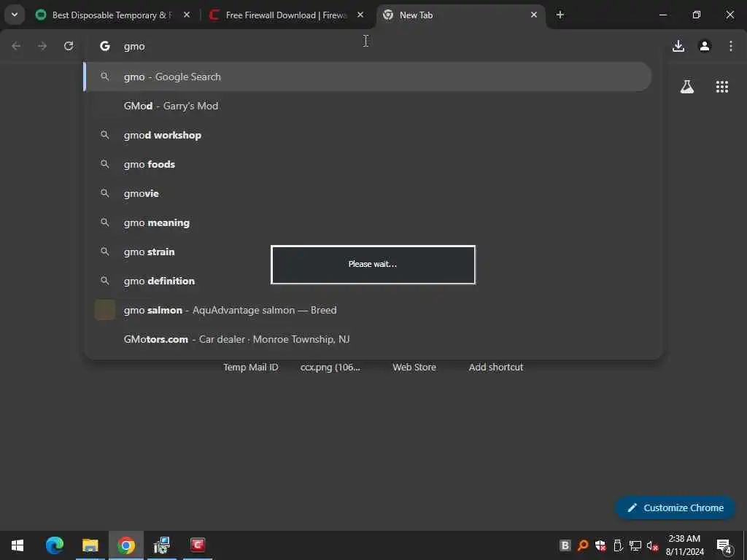The width and height of the screenshot is (747, 560).
Task: Select GMod - Garry's Mod suggestion
Action: pos(368,106)
